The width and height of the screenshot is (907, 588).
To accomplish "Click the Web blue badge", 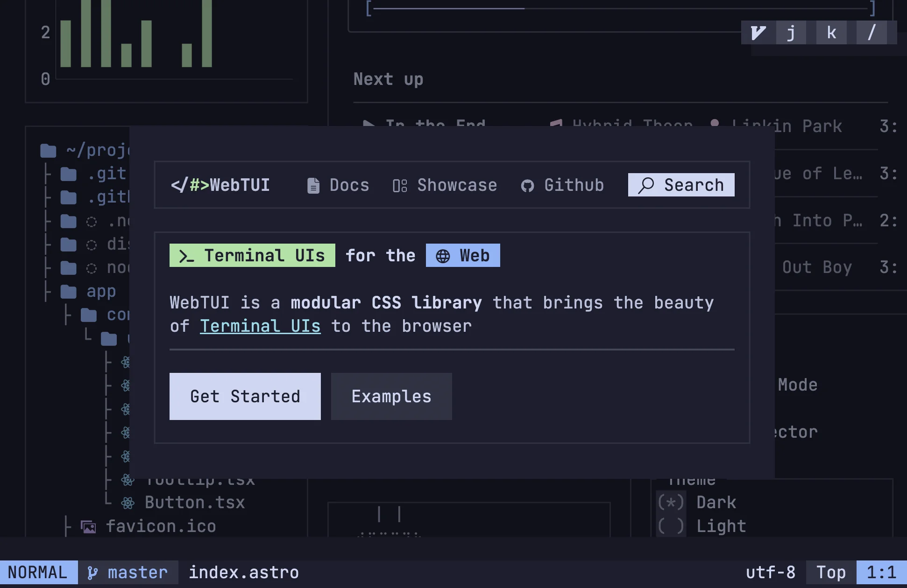I will click(x=463, y=255).
